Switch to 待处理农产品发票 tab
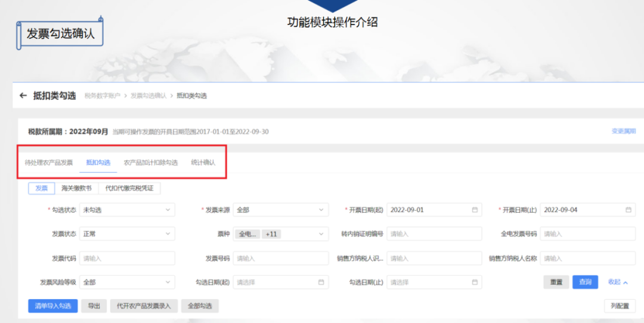 tap(48, 162)
